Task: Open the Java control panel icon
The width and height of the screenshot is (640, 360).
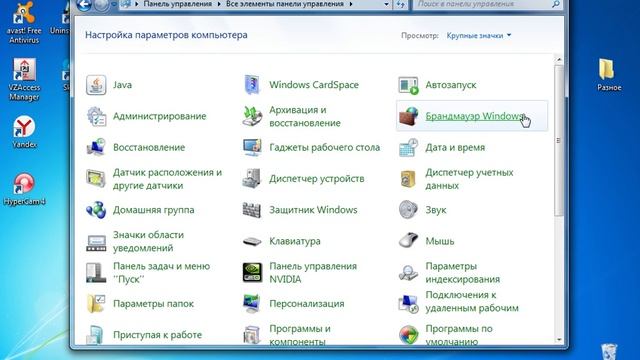Action: click(96, 85)
